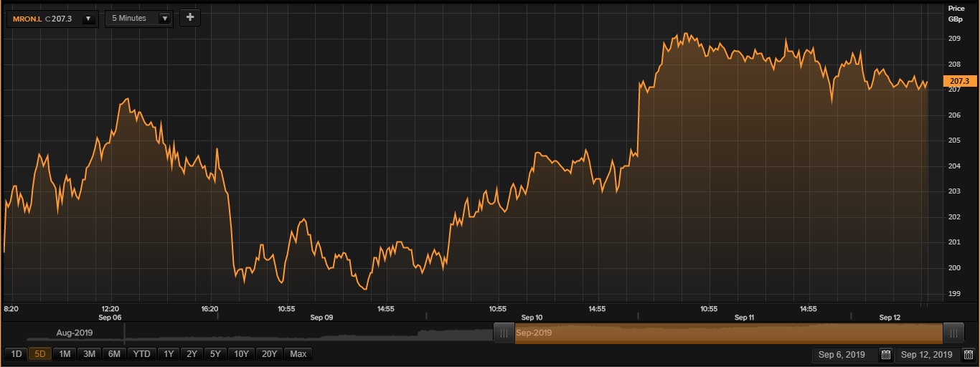Click the Aug-2019 label in overview strip
Image resolution: width=980 pixels, height=367 pixels.
pos(75,333)
